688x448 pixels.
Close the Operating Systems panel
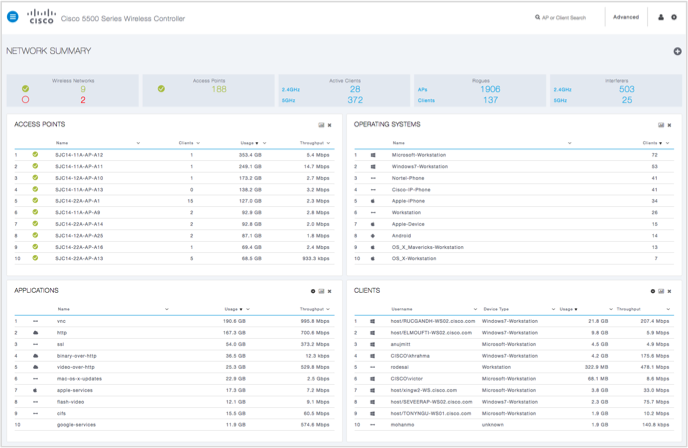pos(669,125)
